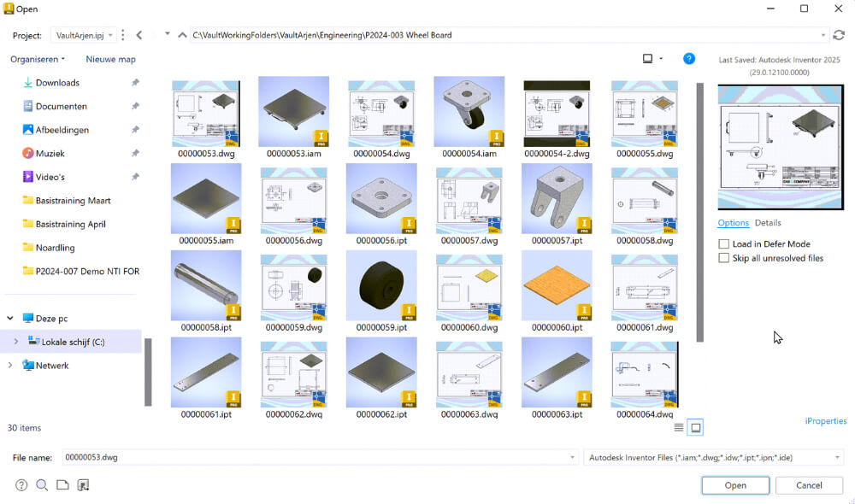Click the refresh icon beside the folder path
Screen dimensions: 855x504
click(839, 35)
